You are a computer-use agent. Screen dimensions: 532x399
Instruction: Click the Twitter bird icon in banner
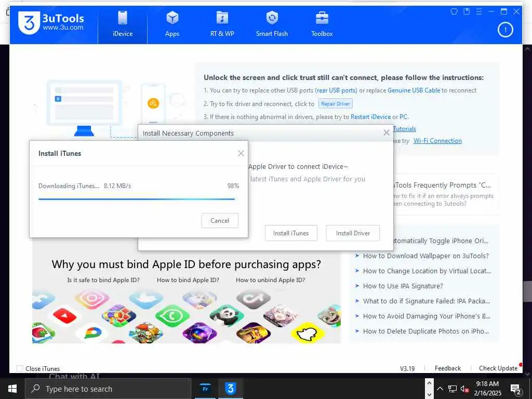[x=145, y=298]
